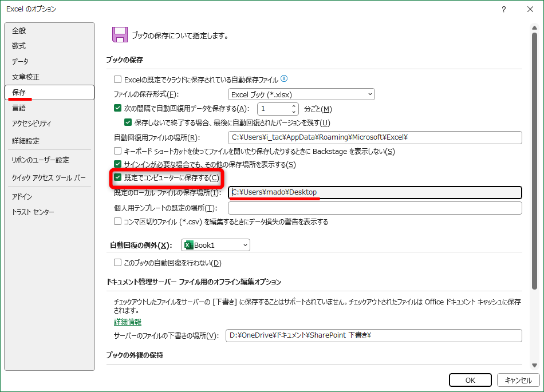This screenshot has width=544, height=392.
Task: Enable hiding Backstage for keyboard shortcut saves
Action: point(118,151)
